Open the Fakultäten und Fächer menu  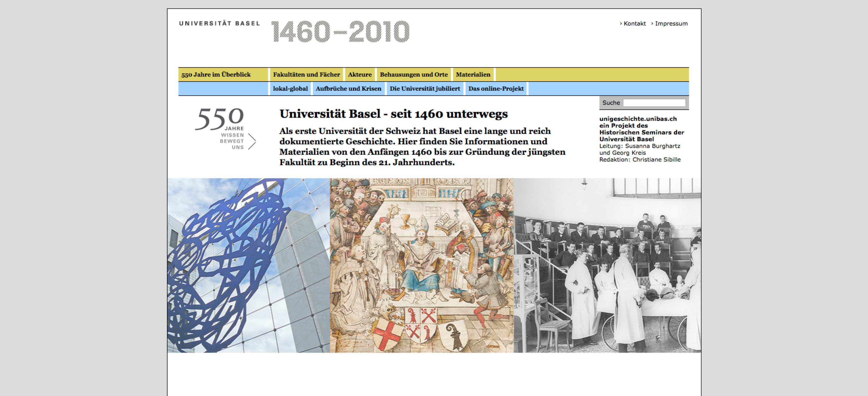pos(307,74)
